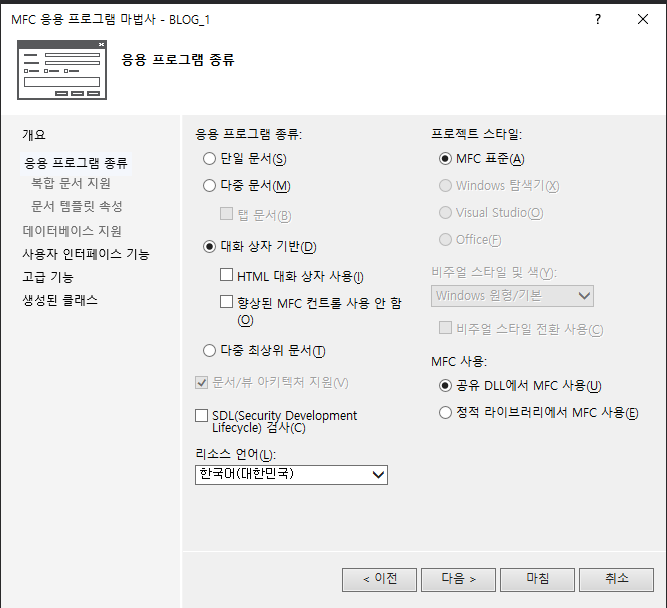Screen dimensions: 667x608
Task: Toggle 비주얼 스타일 전환 사용 checkbox
Action: 445,328
